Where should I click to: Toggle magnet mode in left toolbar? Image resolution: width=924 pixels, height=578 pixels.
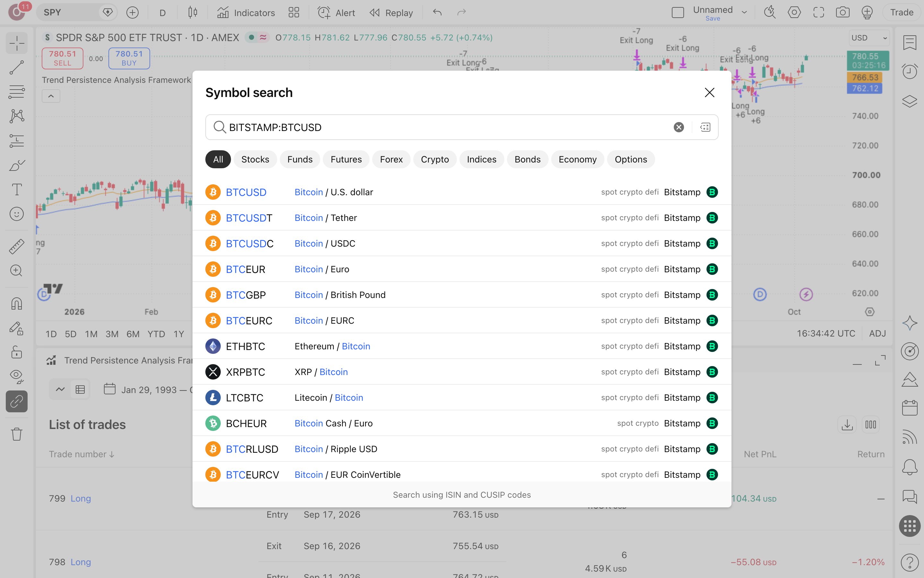click(x=17, y=304)
